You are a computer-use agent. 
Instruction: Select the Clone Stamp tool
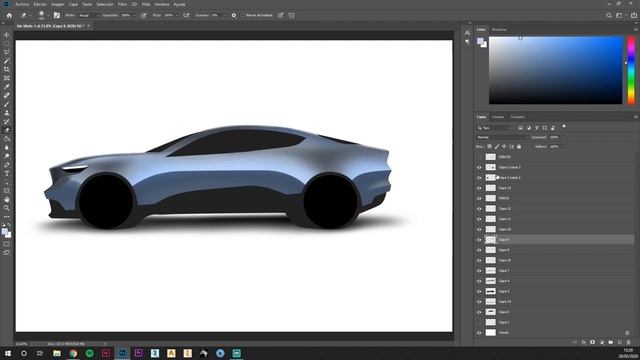7,113
